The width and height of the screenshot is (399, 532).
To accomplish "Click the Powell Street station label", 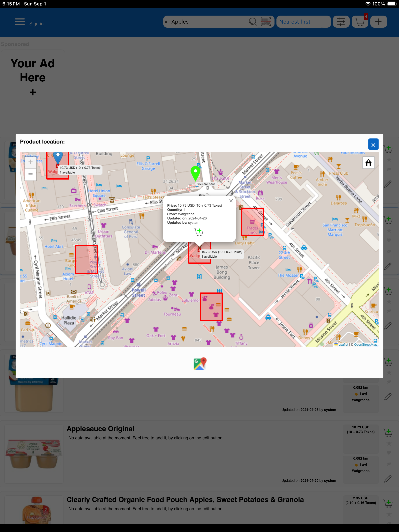I will pyautogui.click(x=139, y=292).
